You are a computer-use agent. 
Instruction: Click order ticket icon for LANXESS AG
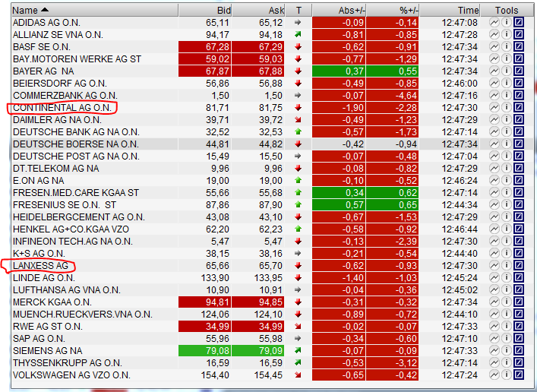519,266
